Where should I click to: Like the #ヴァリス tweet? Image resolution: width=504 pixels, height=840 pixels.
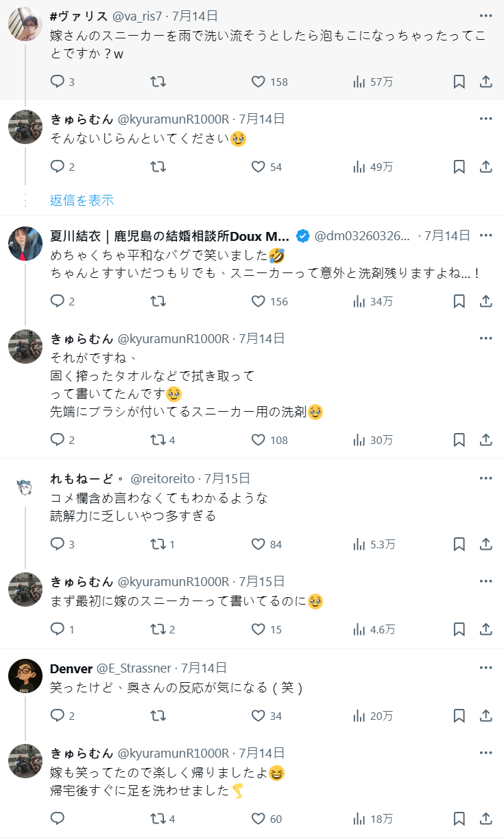point(259,82)
